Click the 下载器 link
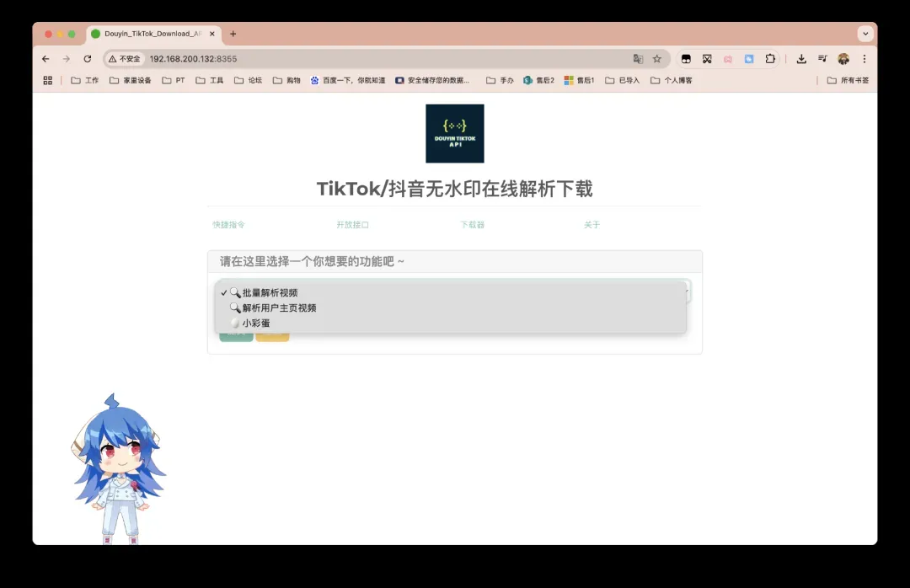Image resolution: width=910 pixels, height=588 pixels. [472, 225]
